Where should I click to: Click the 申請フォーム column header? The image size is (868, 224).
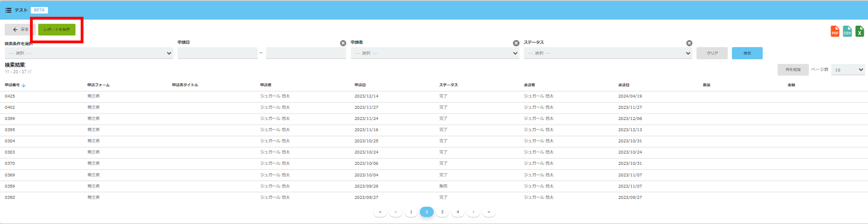click(x=98, y=85)
